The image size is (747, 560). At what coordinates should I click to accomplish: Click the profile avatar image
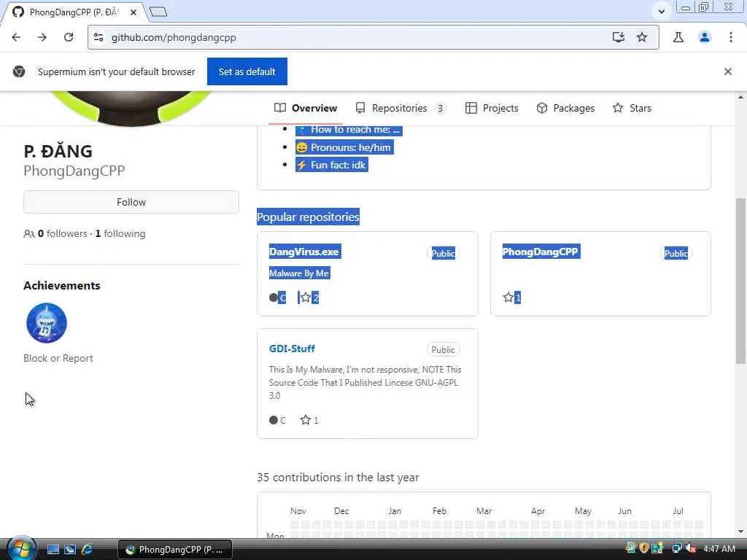pos(131,109)
